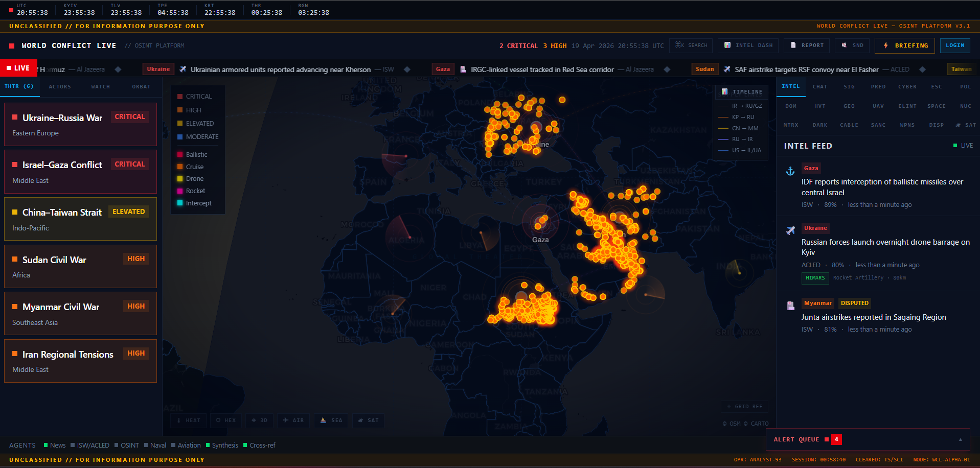
Task: Open the ACTORS tab in the threat sidebar
Action: point(59,86)
